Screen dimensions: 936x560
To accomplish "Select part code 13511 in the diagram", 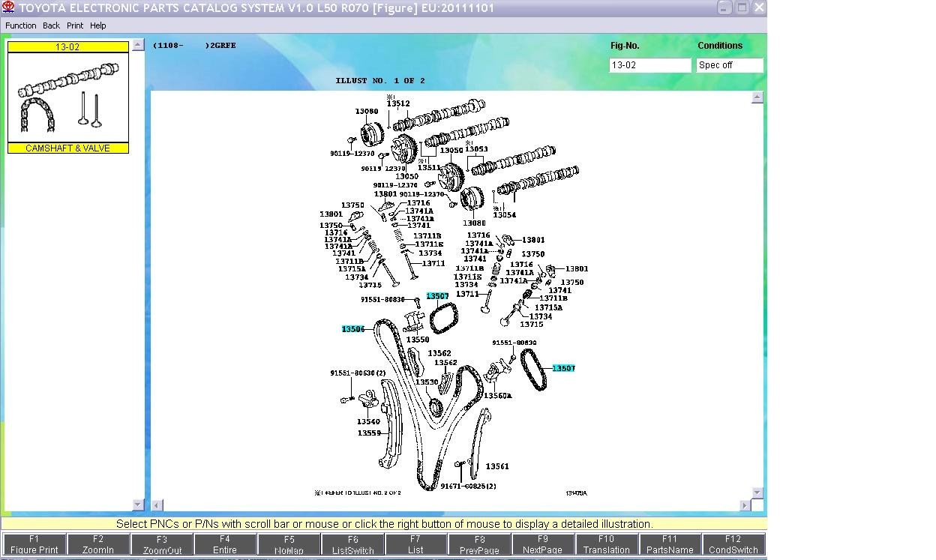I will [429, 168].
